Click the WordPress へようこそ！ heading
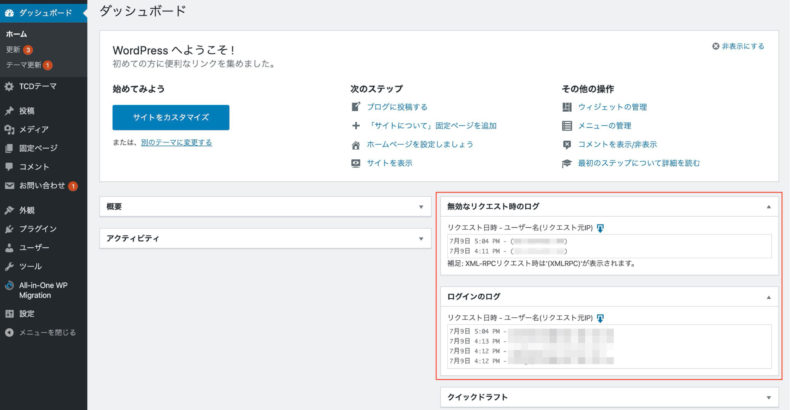This screenshot has height=410, width=790. (x=173, y=50)
